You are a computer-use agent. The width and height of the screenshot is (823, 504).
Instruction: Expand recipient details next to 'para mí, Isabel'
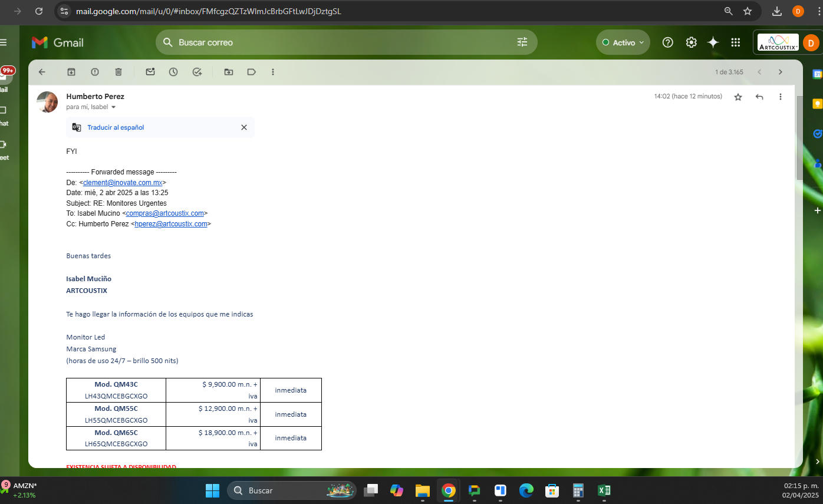114,107
